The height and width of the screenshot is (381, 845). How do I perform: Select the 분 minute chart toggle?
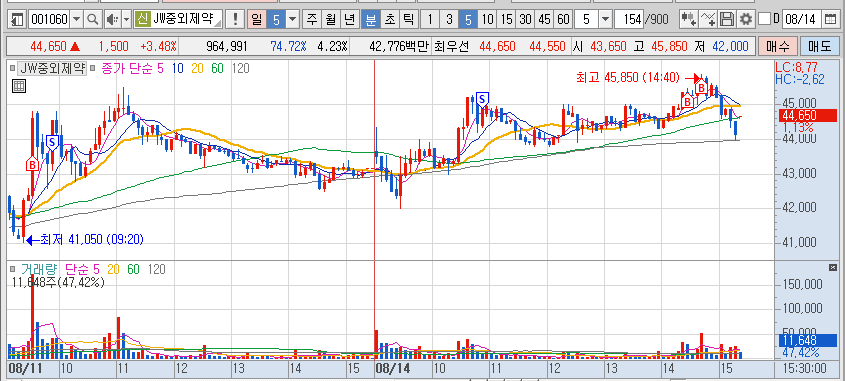click(371, 20)
